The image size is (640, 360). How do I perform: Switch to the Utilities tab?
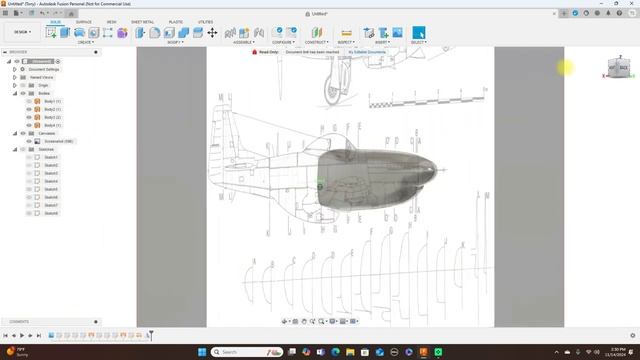click(205, 22)
